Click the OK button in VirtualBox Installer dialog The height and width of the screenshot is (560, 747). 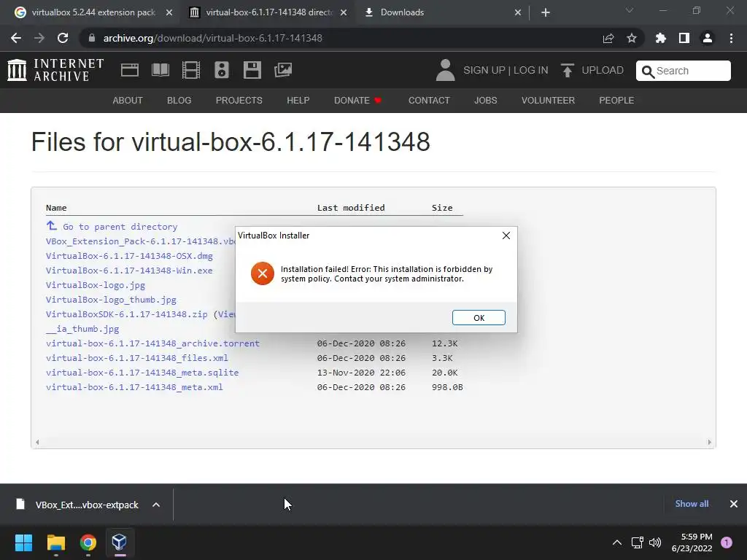(x=479, y=318)
